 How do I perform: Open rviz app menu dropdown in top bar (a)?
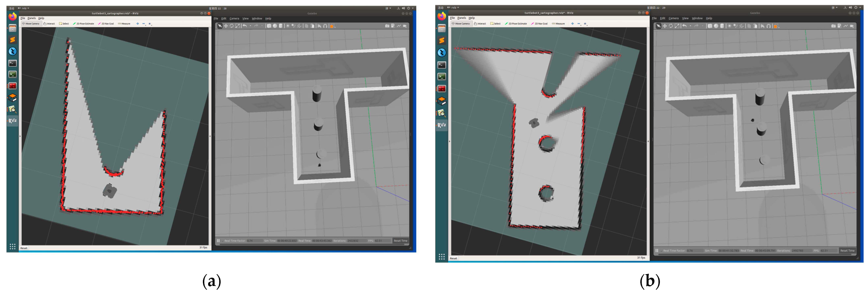pos(24,8)
